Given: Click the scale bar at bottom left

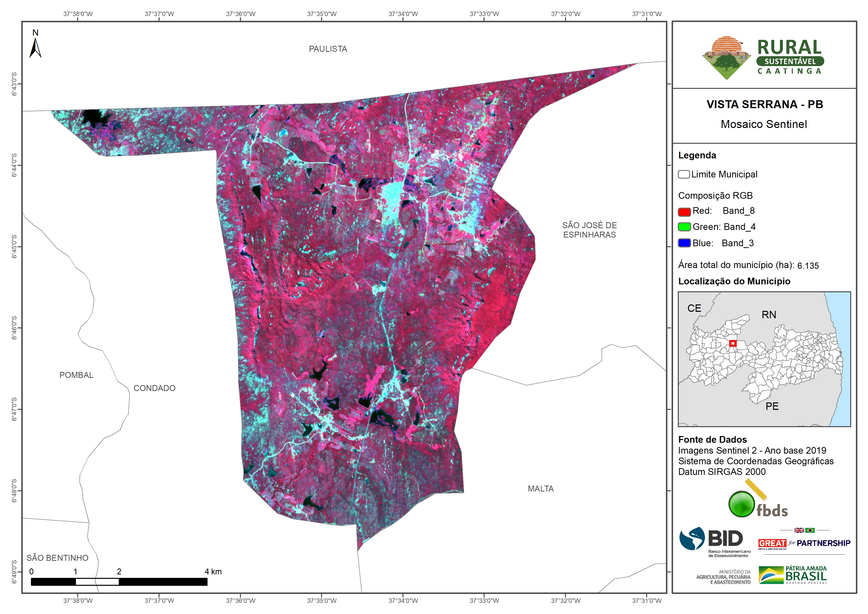Looking at the screenshot, I should point(119,582).
